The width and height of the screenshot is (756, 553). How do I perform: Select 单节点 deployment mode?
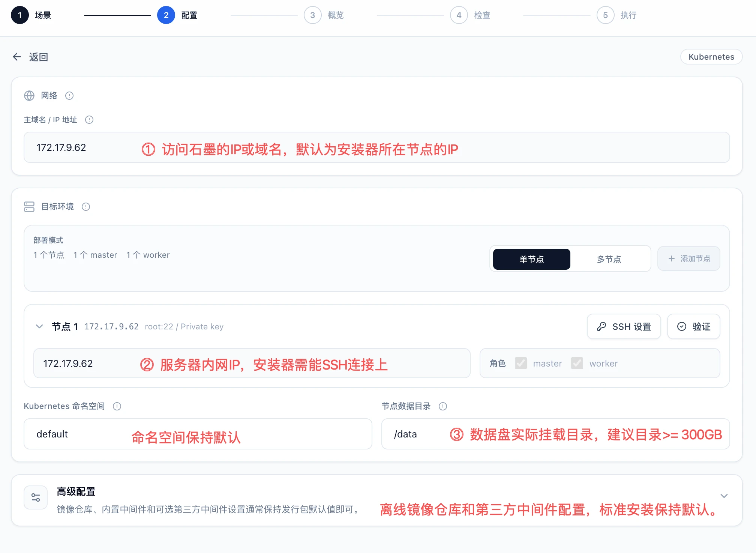point(532,259)
